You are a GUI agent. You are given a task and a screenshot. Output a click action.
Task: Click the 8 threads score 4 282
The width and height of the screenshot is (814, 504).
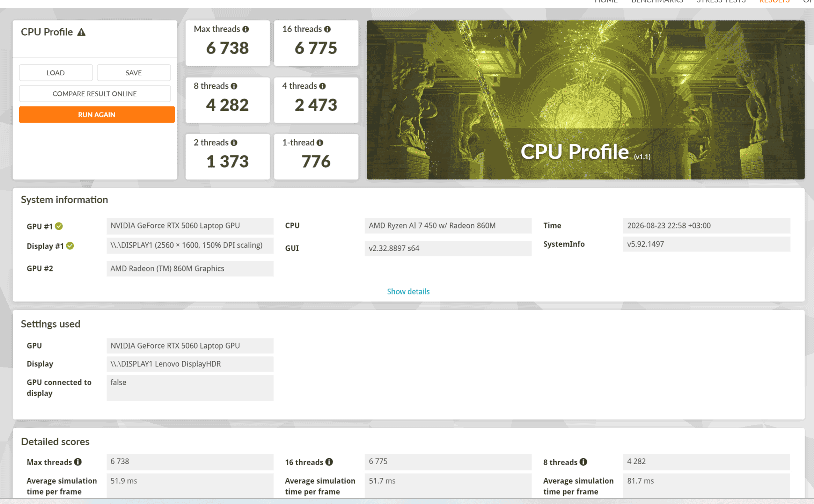click(227, 105)
